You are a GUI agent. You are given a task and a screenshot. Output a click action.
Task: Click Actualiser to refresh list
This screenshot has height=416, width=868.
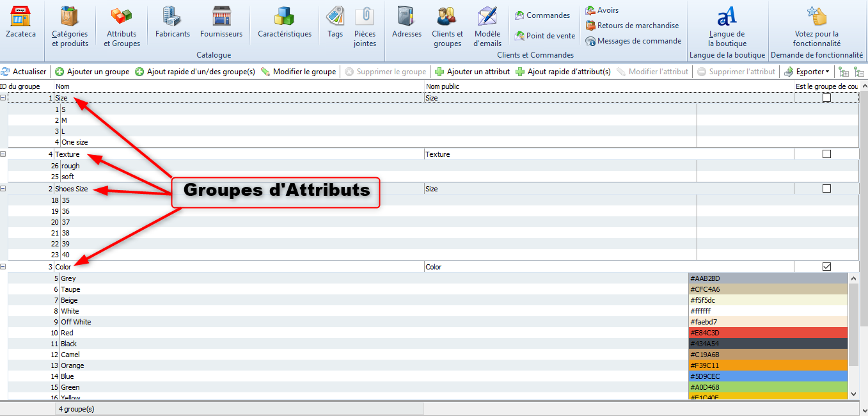[24, 72]
